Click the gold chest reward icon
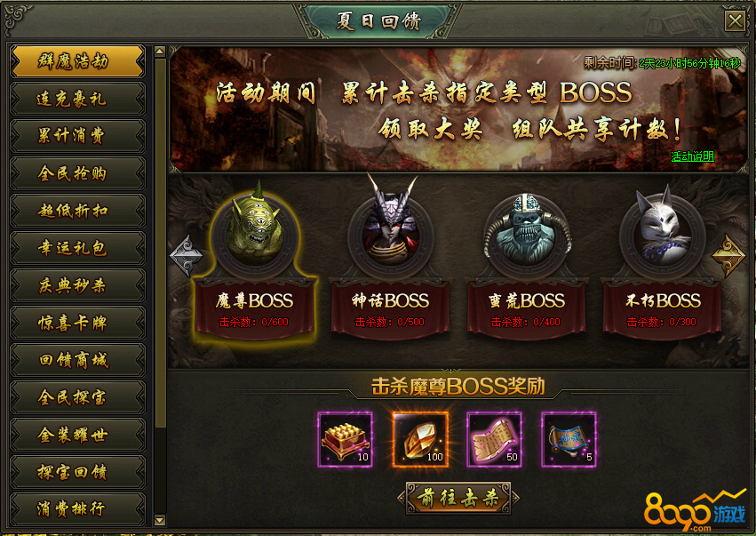The width and height of the screenshot is (756, 536). click(x=346, y=439)
